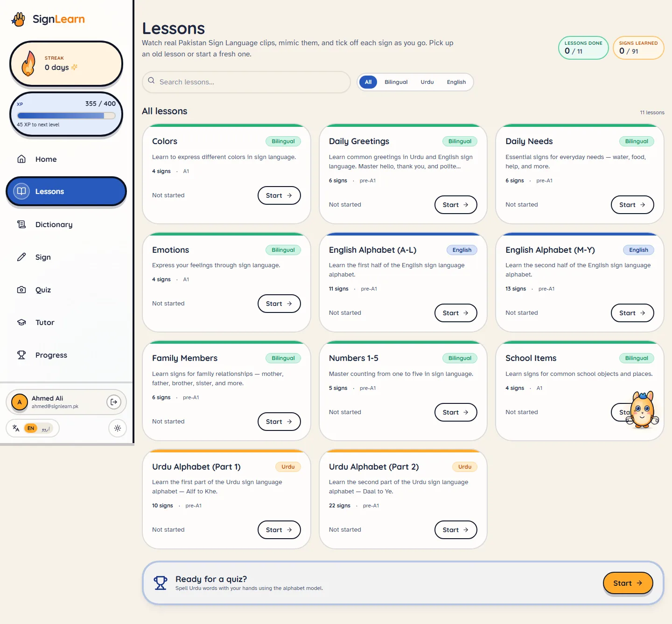Click the '0 days' streak text
672x624 pixels.
(x=57, y=67)
